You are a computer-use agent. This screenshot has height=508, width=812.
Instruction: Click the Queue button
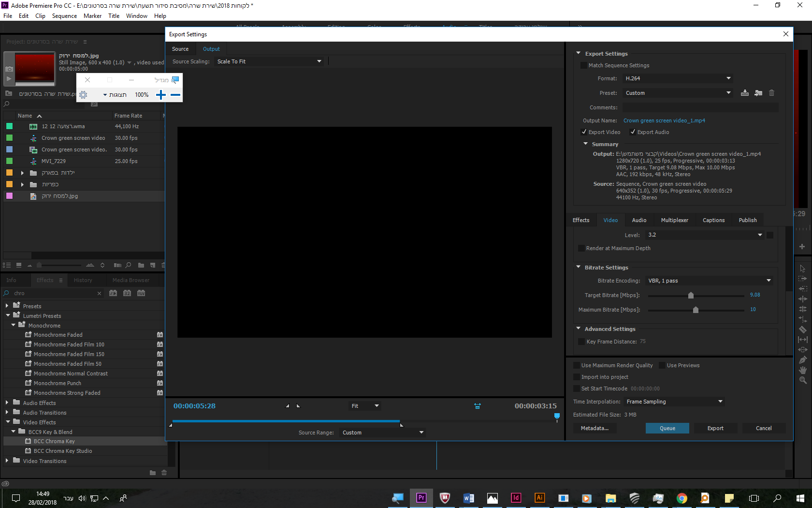(667, 428)
